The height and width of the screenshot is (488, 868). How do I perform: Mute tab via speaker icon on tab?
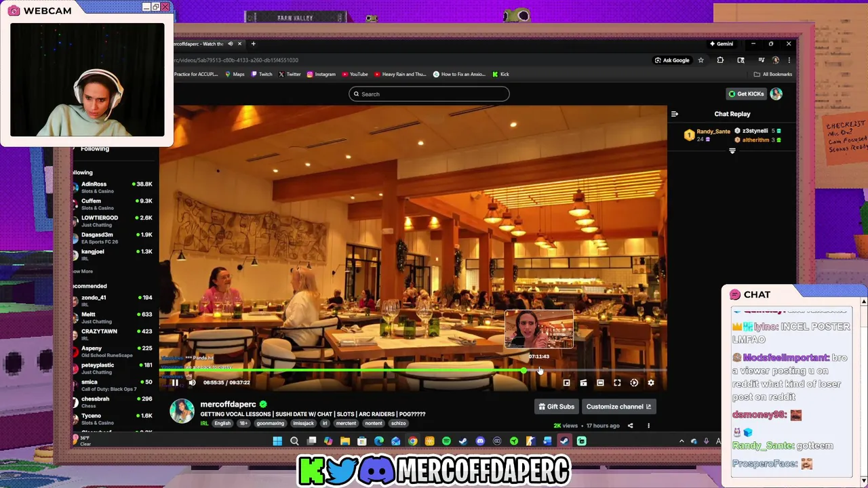tap(230, 44)
